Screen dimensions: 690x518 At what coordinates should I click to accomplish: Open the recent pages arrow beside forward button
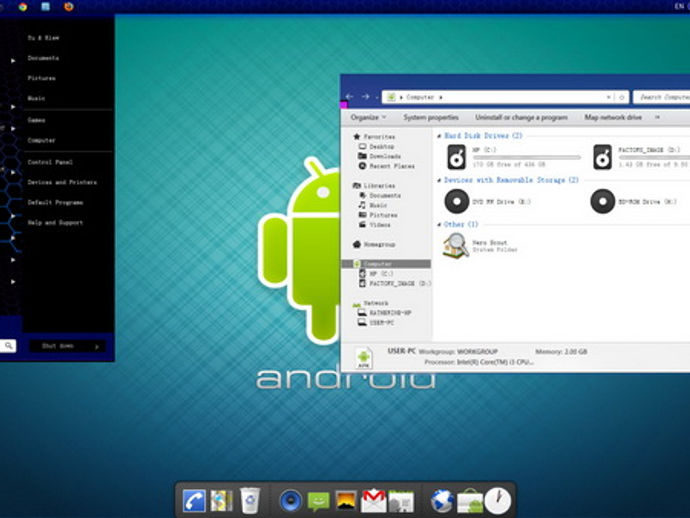[x=377, y=97]
